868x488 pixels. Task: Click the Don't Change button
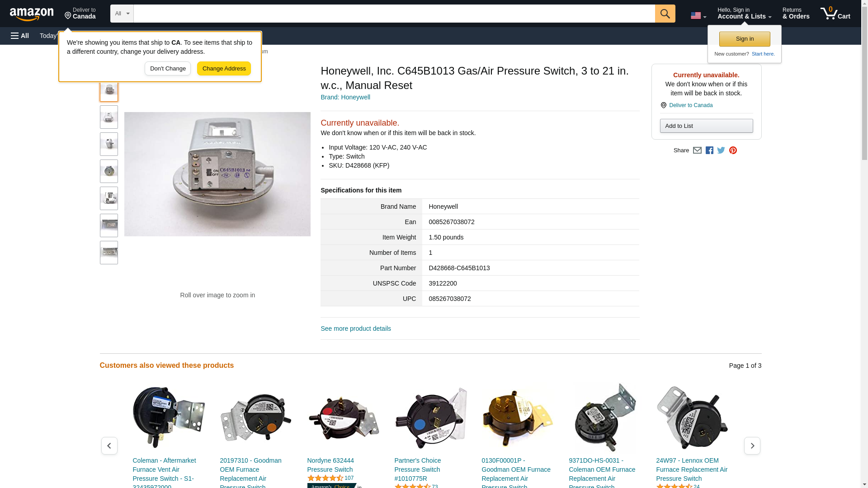168,69
